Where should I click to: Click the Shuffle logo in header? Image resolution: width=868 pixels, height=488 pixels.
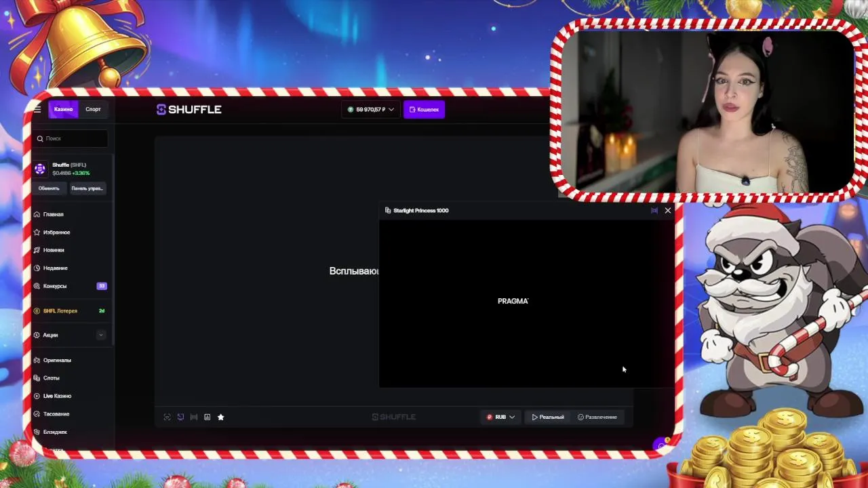(189, 109)
